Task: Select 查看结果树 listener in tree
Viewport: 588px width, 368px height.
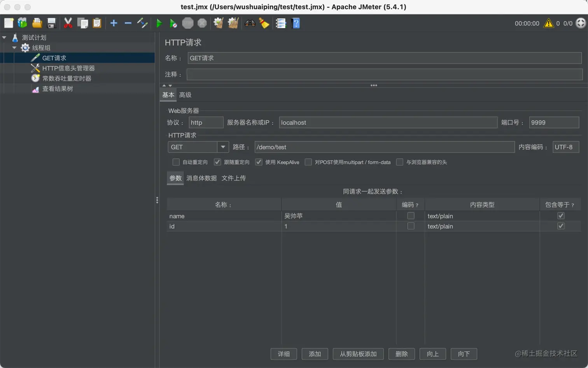Action: click(58, 88)
